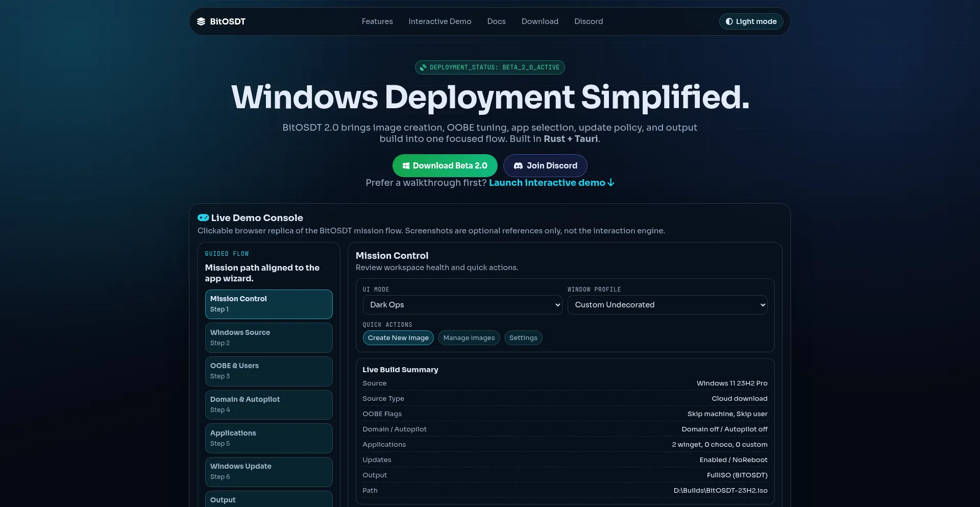Click the Source Type row label
This screenshot has height=507, width=980.
(383, 399)
